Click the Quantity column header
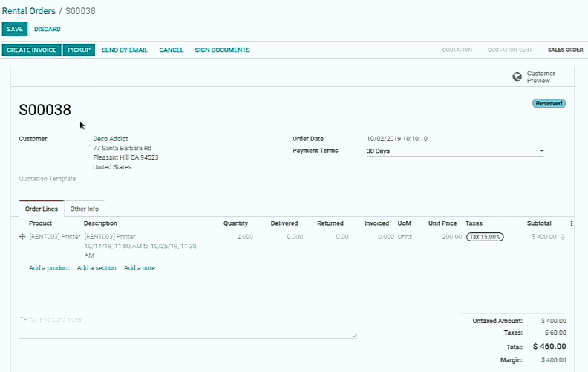 [x=235, y=223]
